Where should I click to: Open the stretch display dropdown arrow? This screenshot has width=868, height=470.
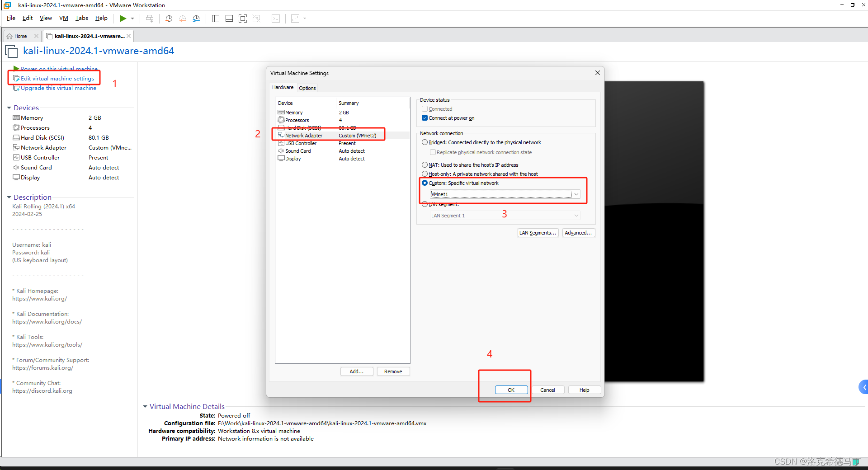click(305, 19)
